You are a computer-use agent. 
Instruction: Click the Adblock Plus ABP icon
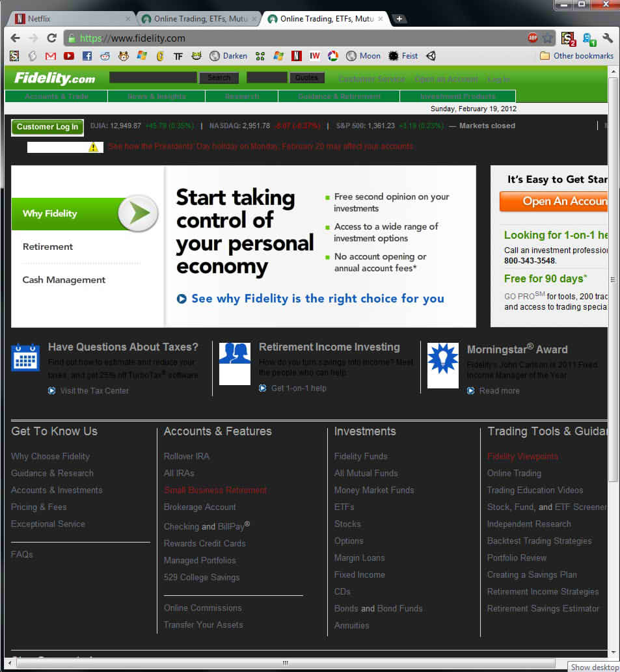point(533,38)
